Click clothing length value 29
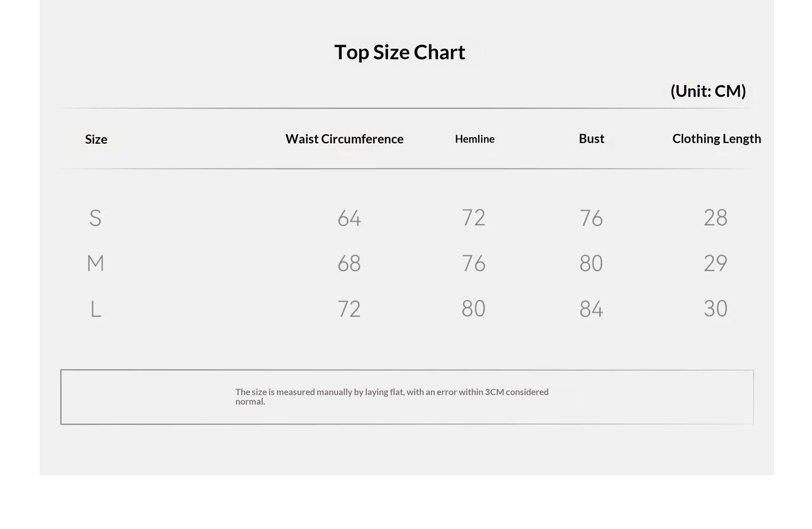Viewport: 812px width, 529px height. point(715,263)
